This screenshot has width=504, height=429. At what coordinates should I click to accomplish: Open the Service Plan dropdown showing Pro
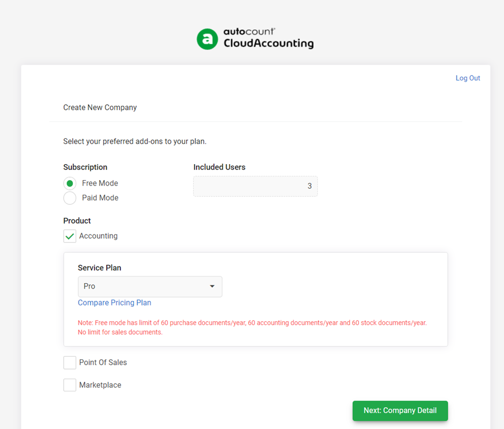click(x=150, y=286)
